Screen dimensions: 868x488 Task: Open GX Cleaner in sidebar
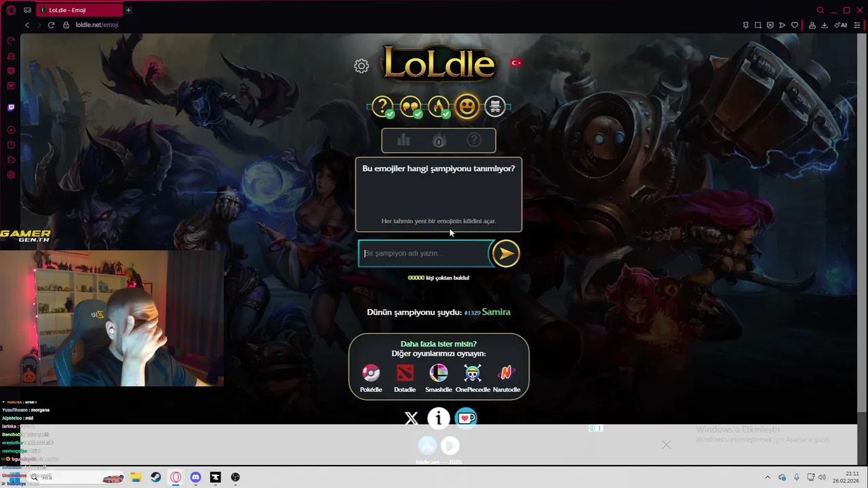coord(11,56)
